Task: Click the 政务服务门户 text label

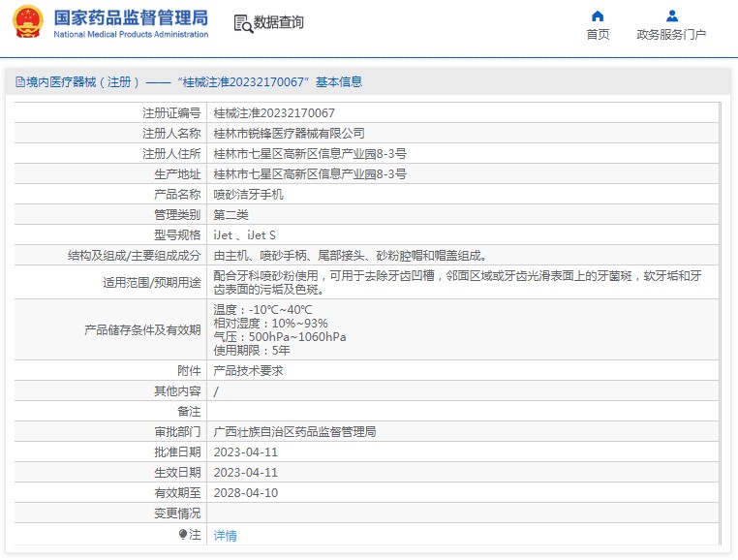Action: point(671,34)
